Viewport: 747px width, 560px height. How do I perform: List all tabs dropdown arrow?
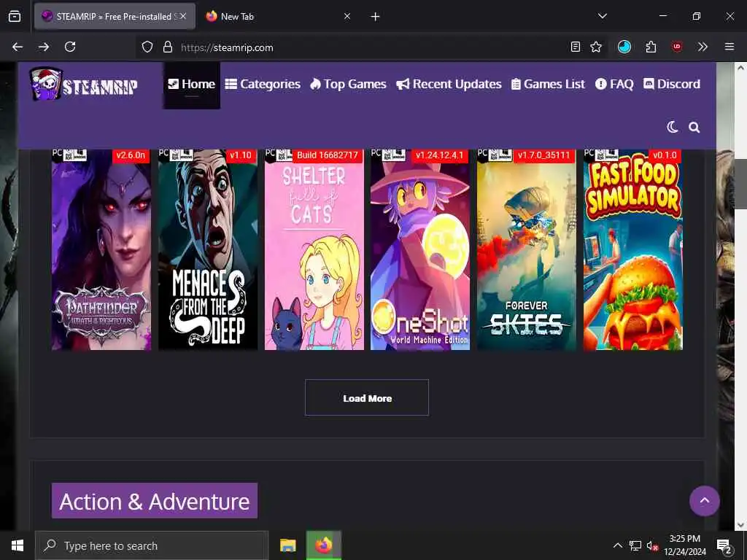(602, 16)
